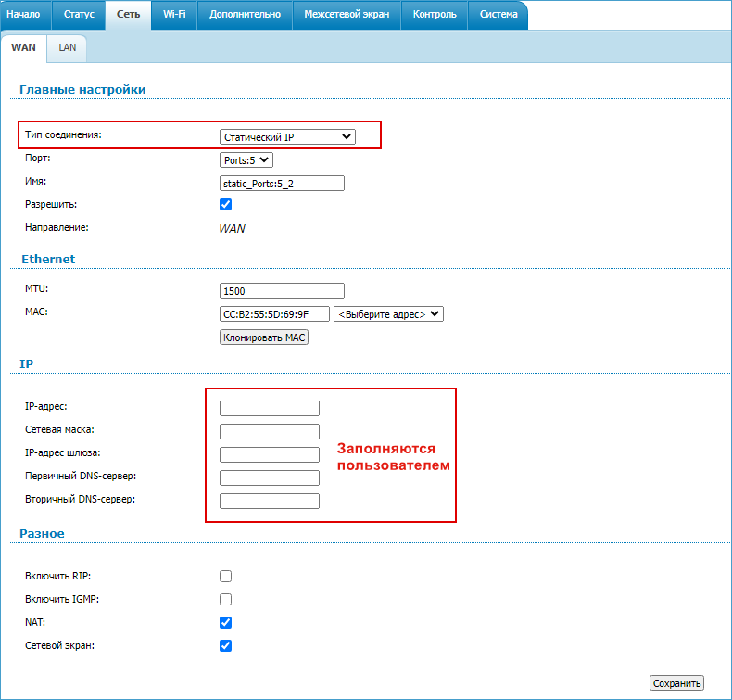Select the WAN sub-tab
Viewport: 732px width, 700px height.
coord(23,47)
